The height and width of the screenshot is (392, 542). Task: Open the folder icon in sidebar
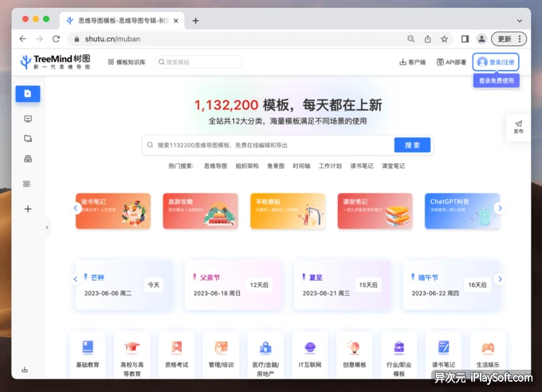(28, 139)
